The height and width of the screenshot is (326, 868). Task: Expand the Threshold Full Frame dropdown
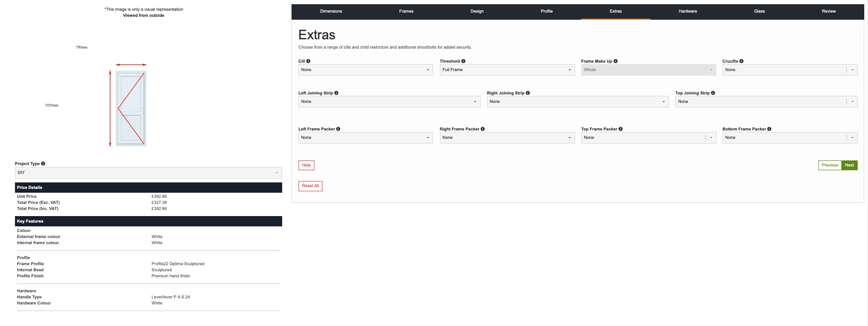pos(507,70)
